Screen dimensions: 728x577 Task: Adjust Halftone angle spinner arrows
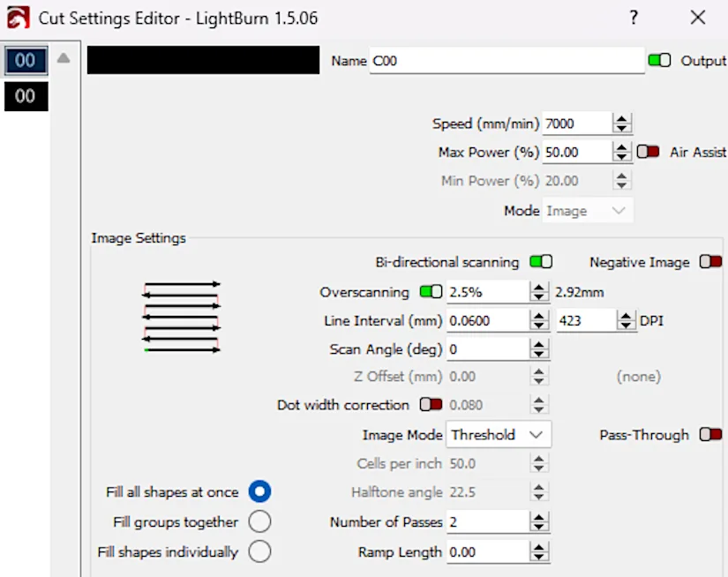(538, 492)
